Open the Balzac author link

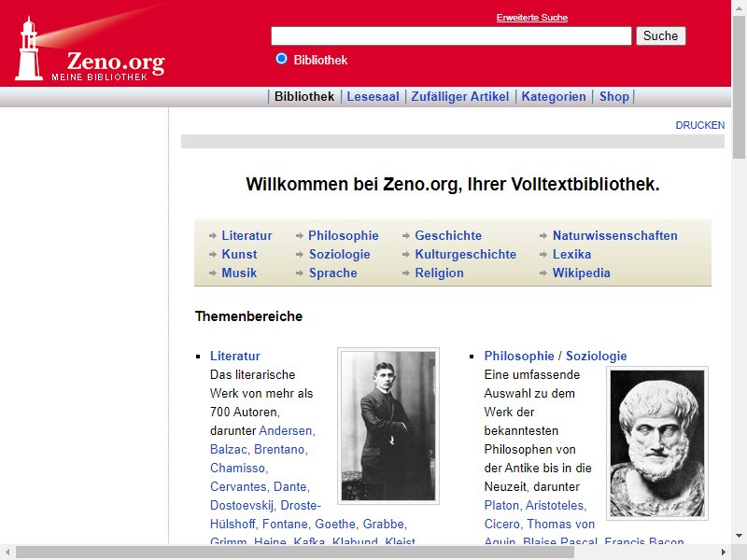point(229,450)
